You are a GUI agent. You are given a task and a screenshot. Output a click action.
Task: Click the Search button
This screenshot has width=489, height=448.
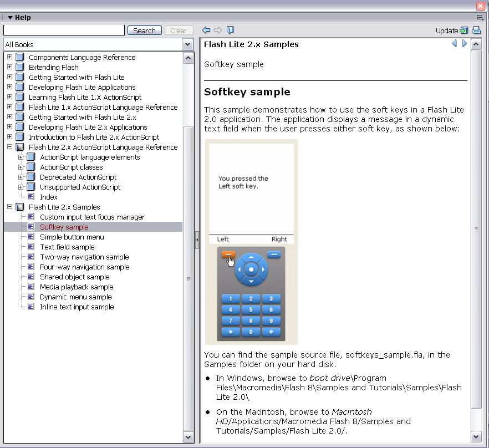coord(144,30)
